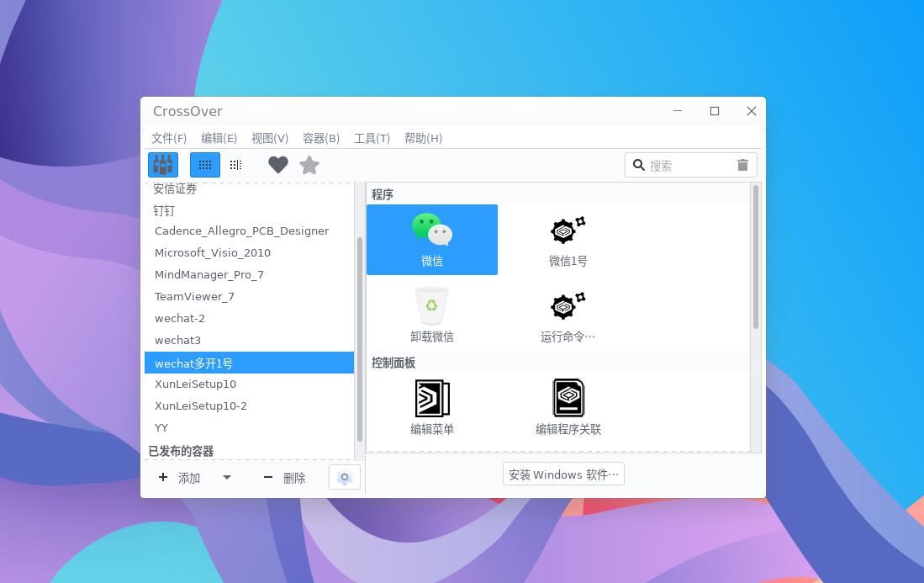
Task: Click the 安装 Windows 软件 button
Action: (563, 474)
